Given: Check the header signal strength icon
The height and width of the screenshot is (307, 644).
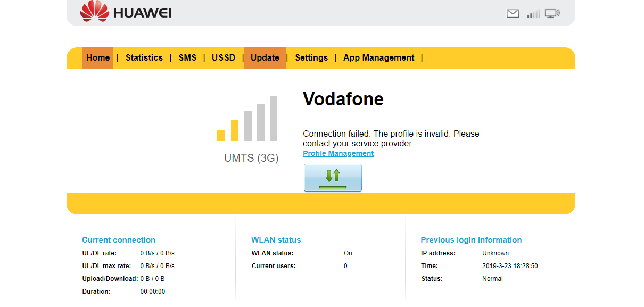Looking at the screenshot, I should (533, 14).
